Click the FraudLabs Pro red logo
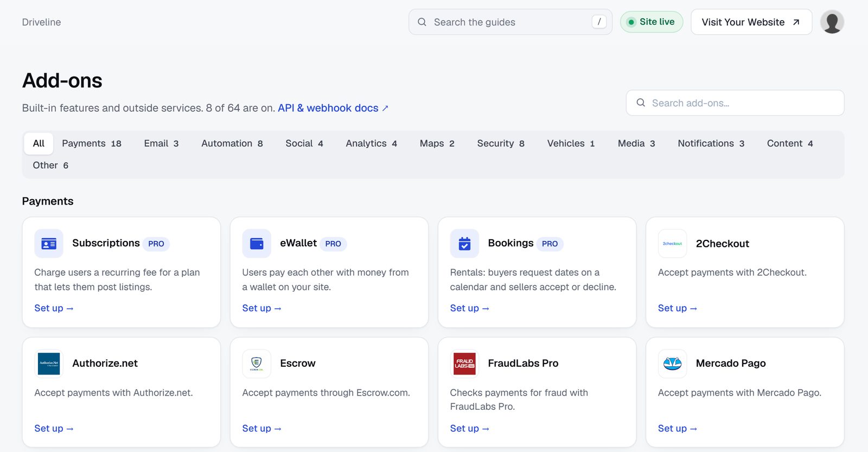 click(464, 364)
